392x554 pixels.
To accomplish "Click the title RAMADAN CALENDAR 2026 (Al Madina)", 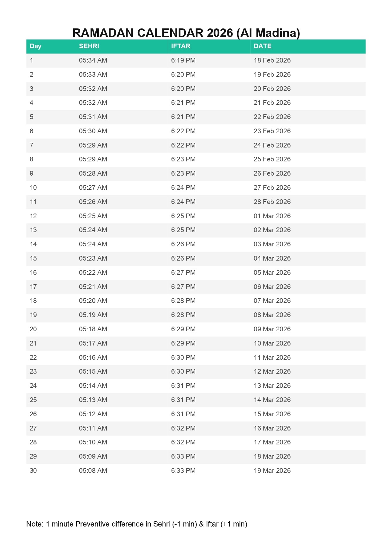I will (186, 33).
